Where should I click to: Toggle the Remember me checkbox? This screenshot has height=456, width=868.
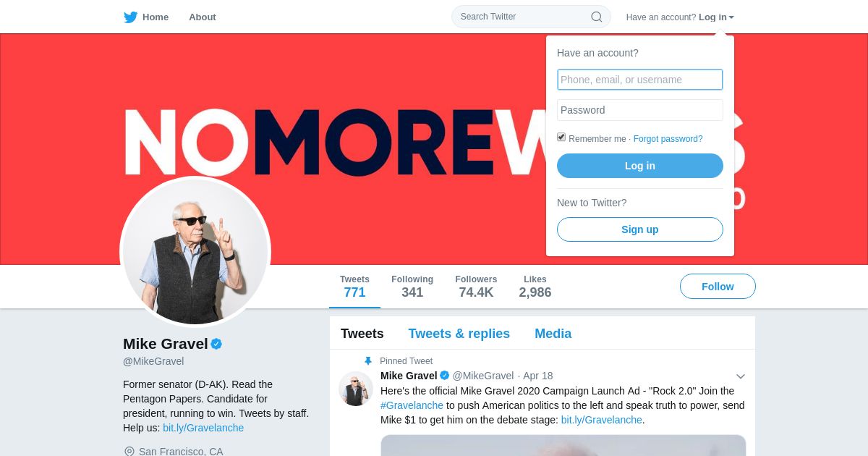(x=561, y=138)
